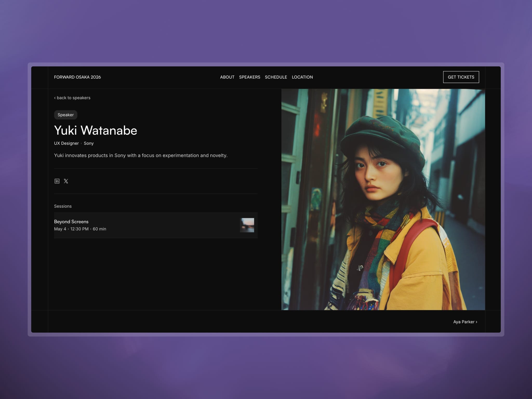Click the Beyond Screens session thumbnail

click(x=247, y=225)
